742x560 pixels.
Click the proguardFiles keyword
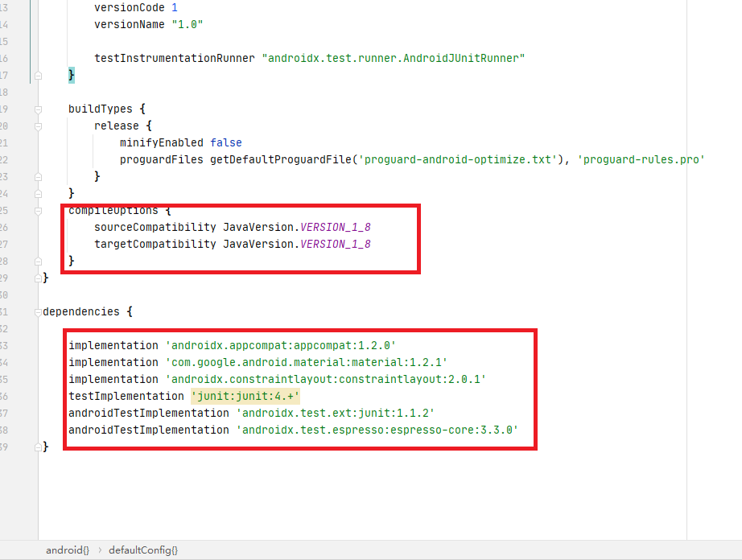click(x=162, y=160)
